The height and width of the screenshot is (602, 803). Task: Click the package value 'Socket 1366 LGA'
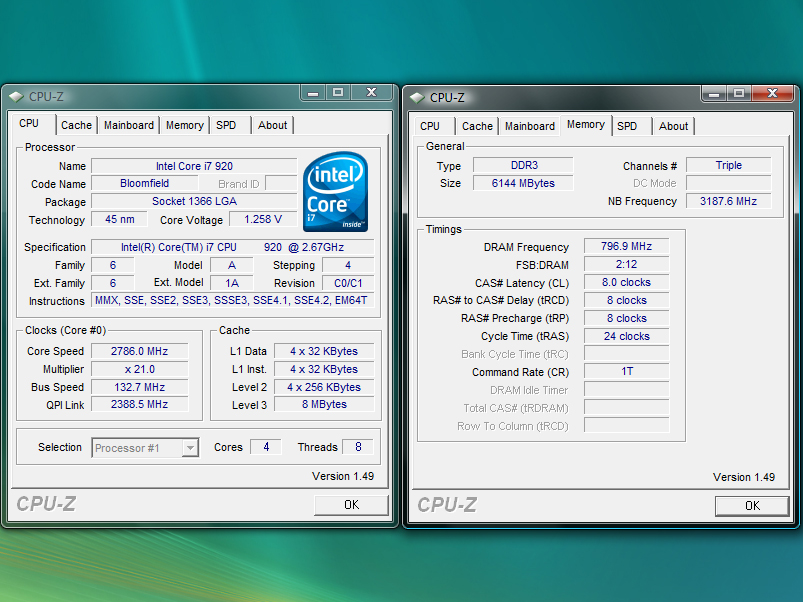pyautogui.click(x=194, y=202)
